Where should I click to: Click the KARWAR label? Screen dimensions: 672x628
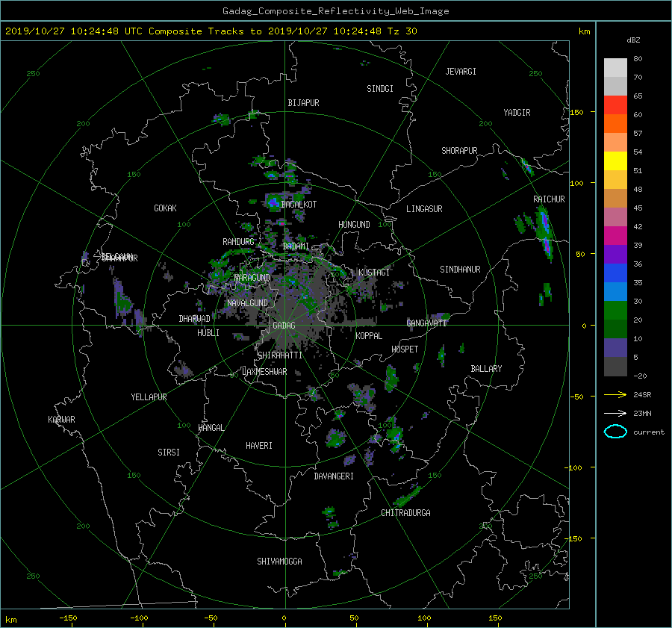coord(61,420)
